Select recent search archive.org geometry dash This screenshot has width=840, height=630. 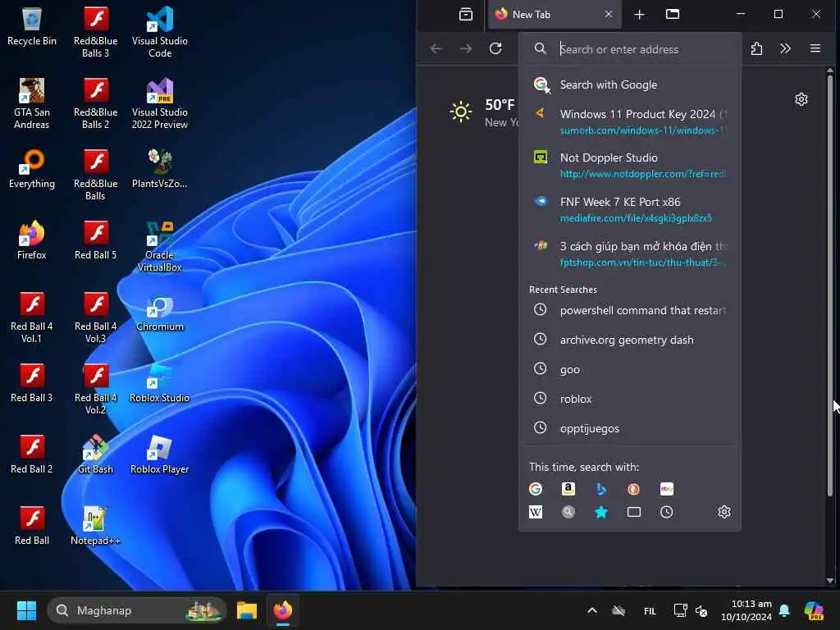click(x=629, y=340)
